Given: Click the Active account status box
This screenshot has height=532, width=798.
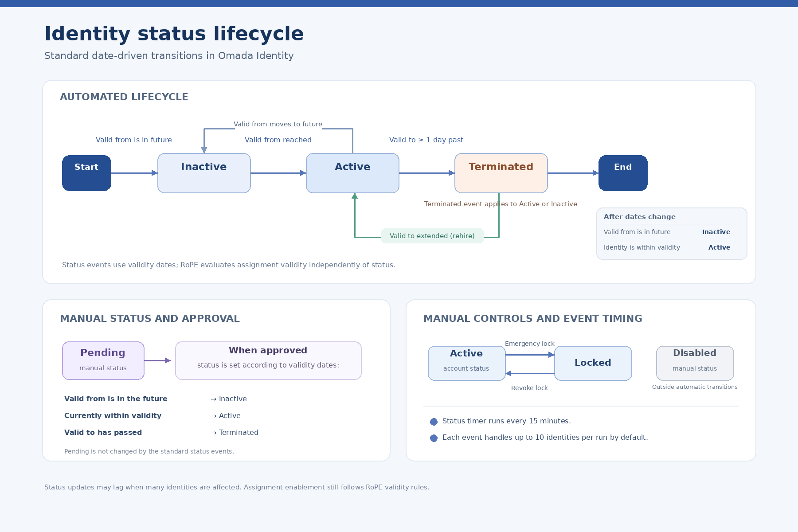Looking at the screenshot, I should click(466, 363).
